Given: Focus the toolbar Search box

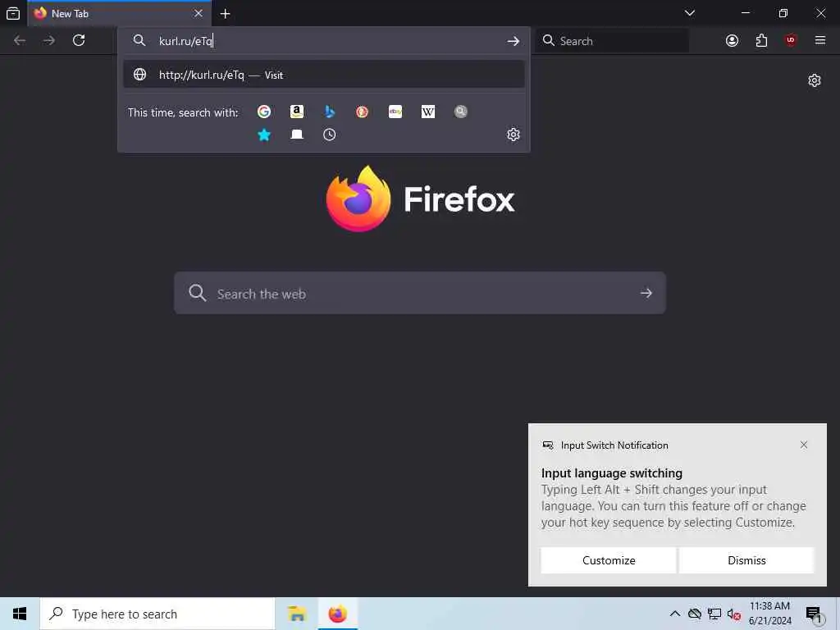Looking at the screenshot, I should click(x=612, y=41).
